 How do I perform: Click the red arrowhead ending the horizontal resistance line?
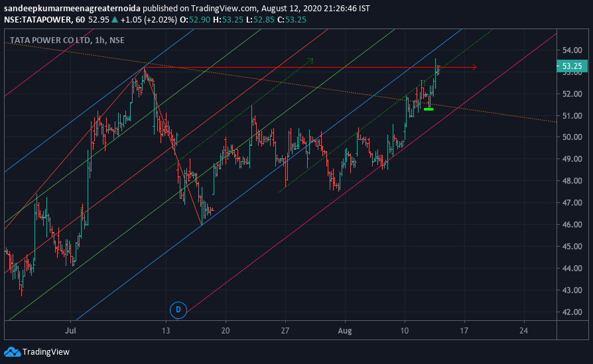(474, 67)
